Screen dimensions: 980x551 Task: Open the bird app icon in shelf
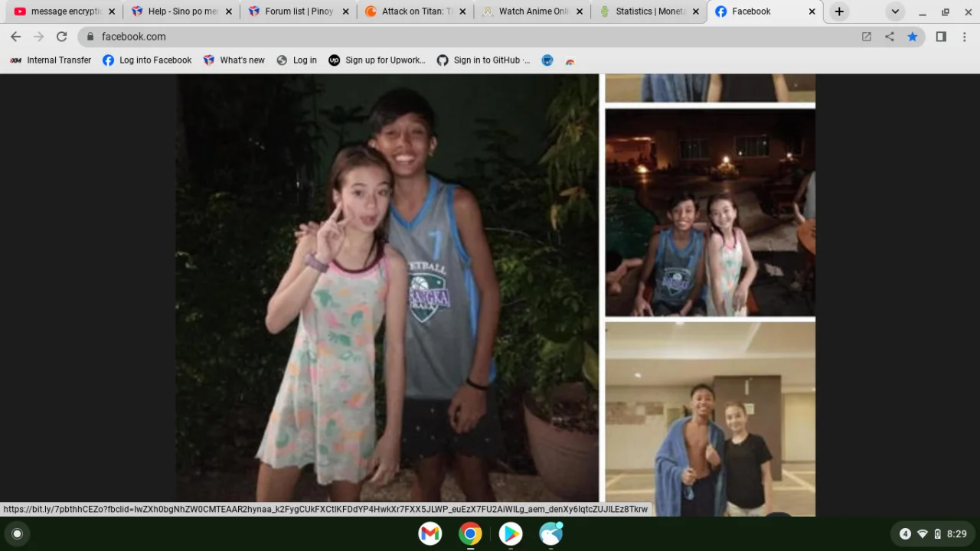551,534
